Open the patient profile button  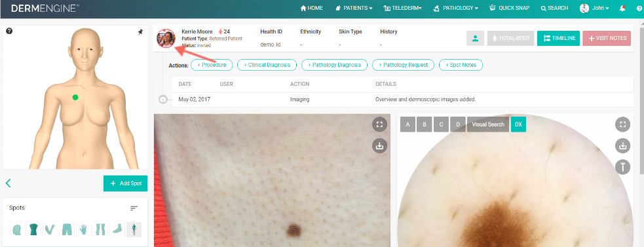click(x=475, y=38)
